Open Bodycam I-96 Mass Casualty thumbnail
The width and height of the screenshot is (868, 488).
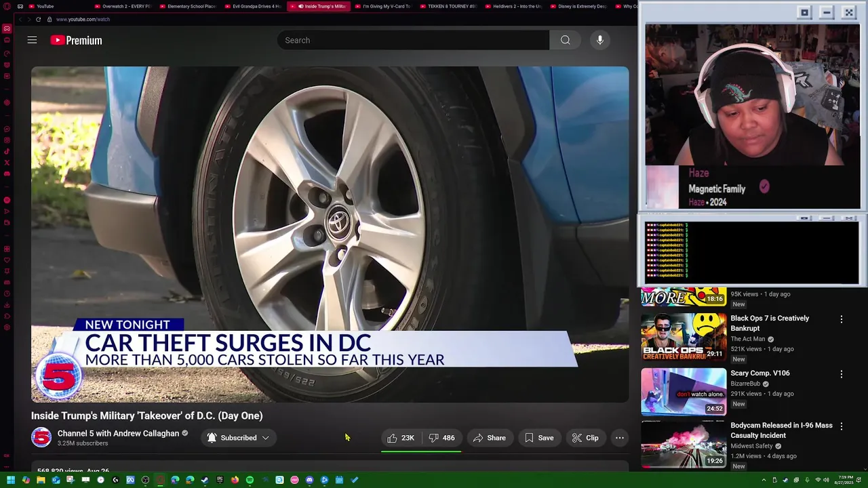[x=684, y=445]
